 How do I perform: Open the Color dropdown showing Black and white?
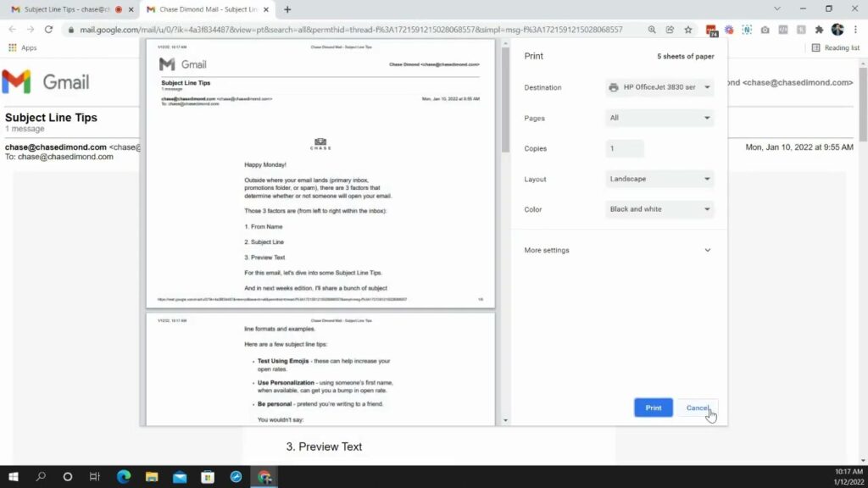[659, 209]
